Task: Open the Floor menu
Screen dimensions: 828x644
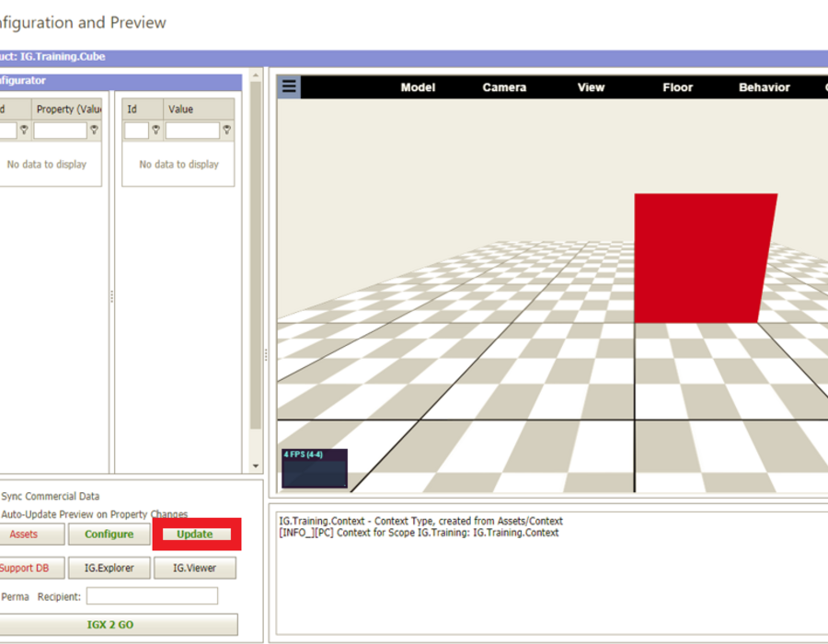Action: (x=677, y=87)
